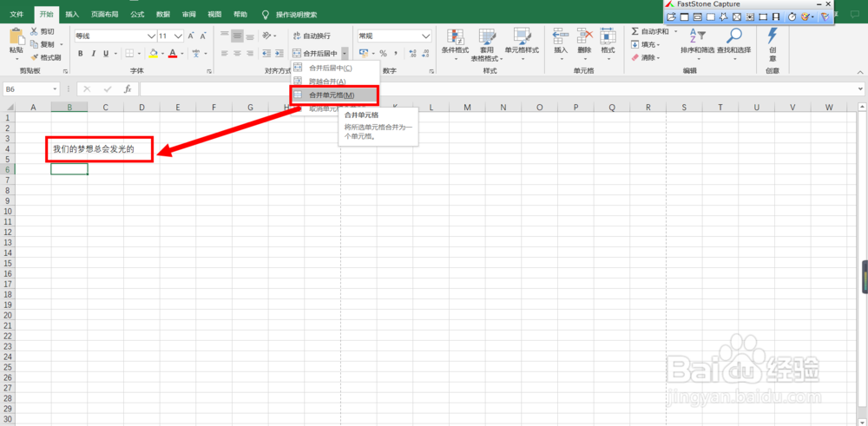The image size is (868, 426).
Task: Apply the red font color A
Action: (x=174, y=54)
